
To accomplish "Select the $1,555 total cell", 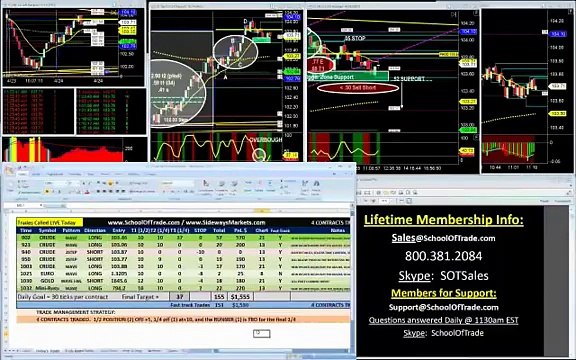I will (240, 296).
